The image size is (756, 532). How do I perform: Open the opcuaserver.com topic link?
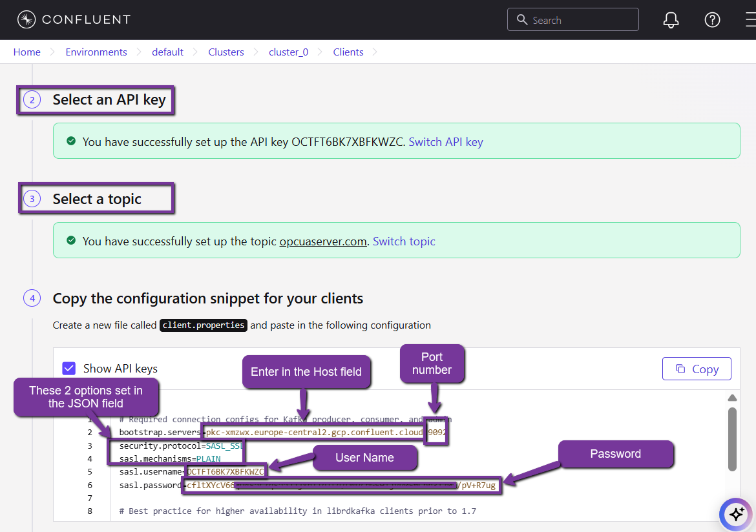point(323,241)
